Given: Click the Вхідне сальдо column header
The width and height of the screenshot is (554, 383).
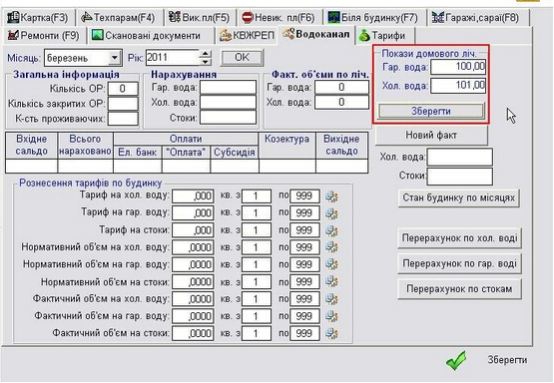Looking at the screenshot, I should [x=31, y=145].
